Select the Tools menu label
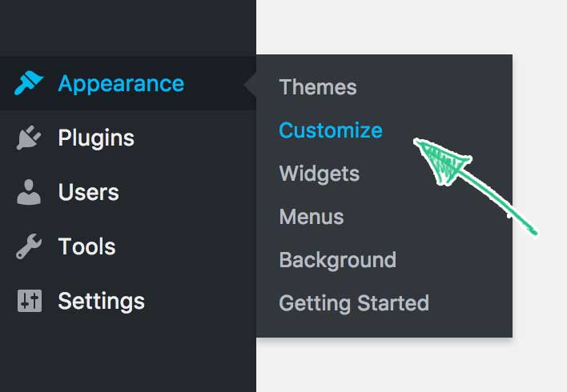 pos(86,246)
